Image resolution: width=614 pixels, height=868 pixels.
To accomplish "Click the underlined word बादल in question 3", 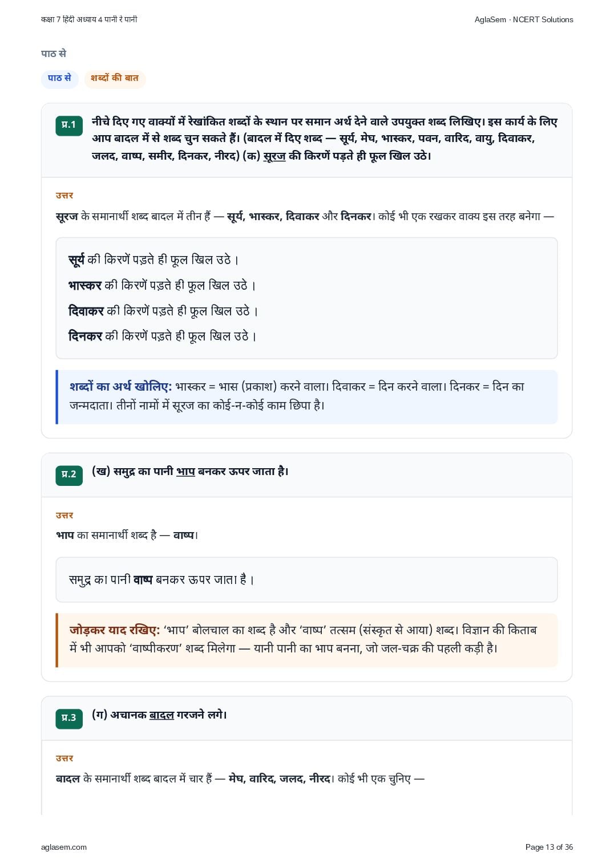I will coord(161,715).
